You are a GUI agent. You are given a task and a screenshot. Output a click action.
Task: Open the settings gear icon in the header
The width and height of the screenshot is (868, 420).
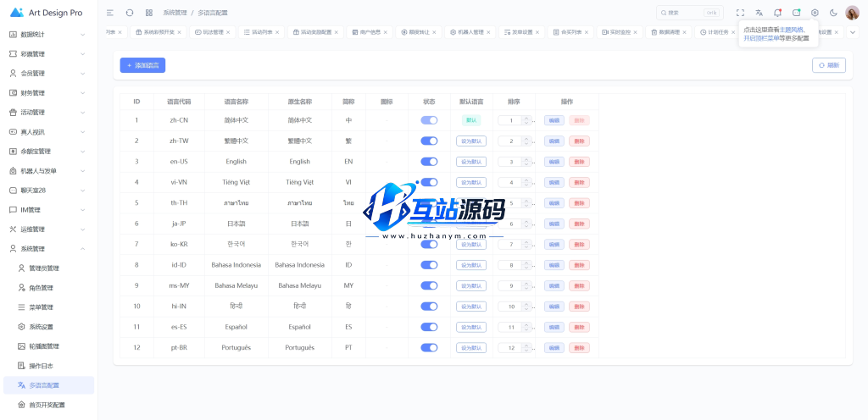point(815,13)
